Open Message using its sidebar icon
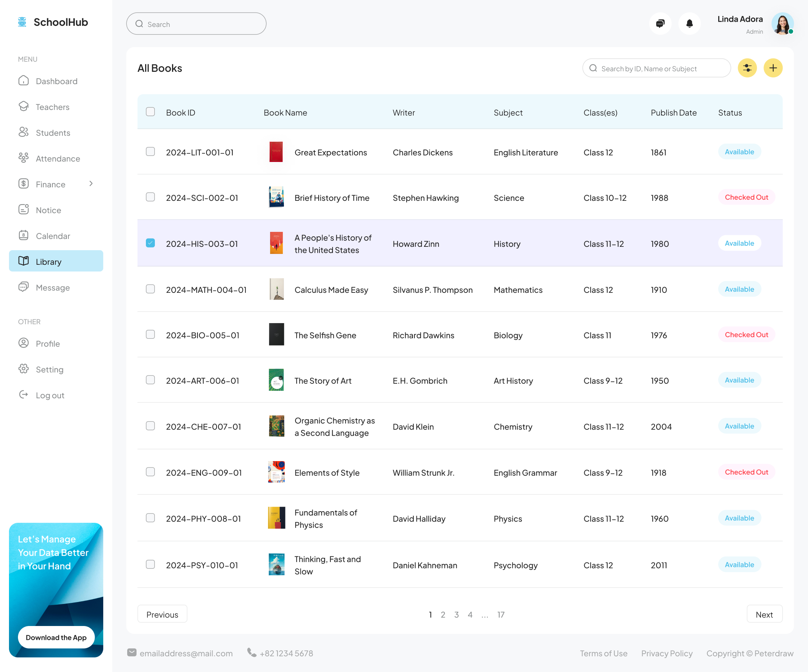Image resolution: width=808 pixels, height=672 pixels. tap(24, 287)
